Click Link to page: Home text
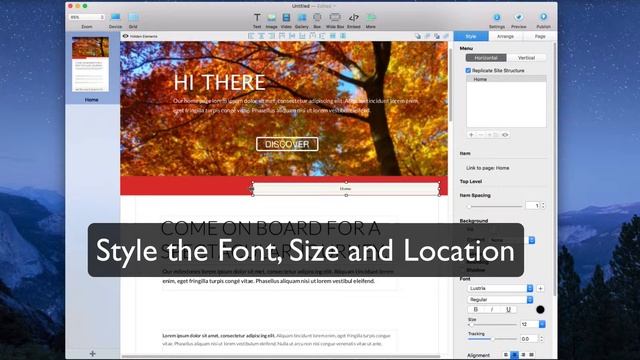 (x=487, y=168)
